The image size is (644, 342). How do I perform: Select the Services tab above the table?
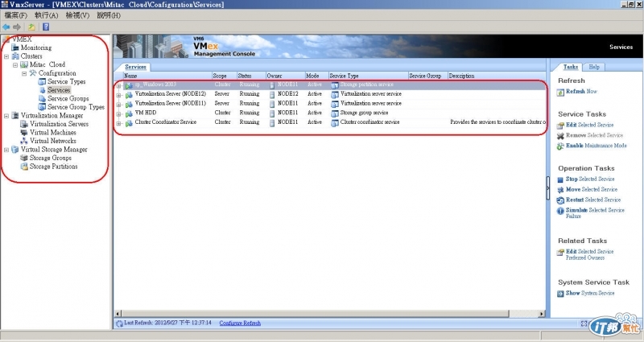tap(135, 67)
